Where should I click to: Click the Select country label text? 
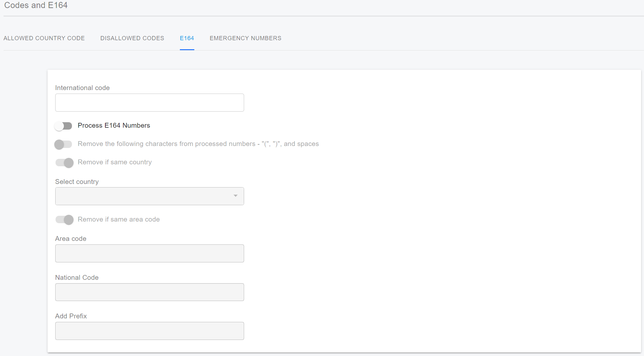click(77, 182)
